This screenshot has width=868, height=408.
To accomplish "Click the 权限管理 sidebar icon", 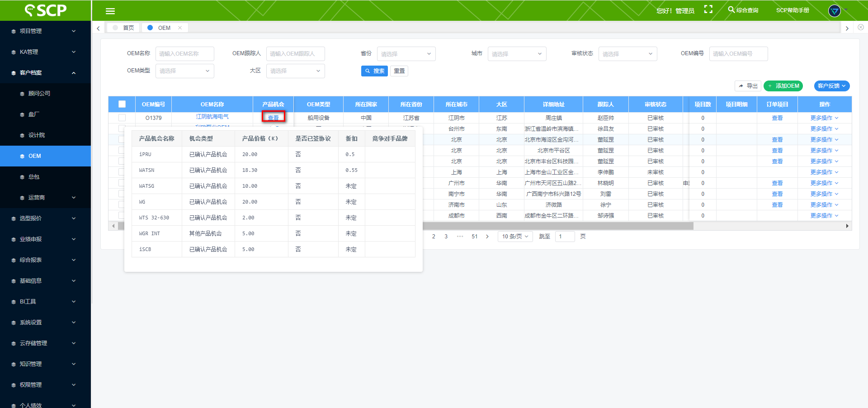I will pos(13,385).
